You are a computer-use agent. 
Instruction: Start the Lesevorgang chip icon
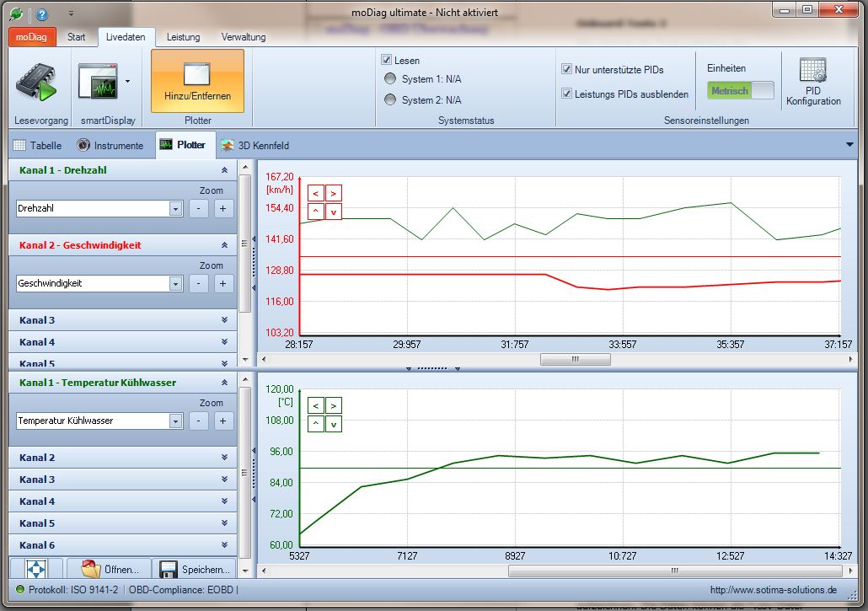35,84
